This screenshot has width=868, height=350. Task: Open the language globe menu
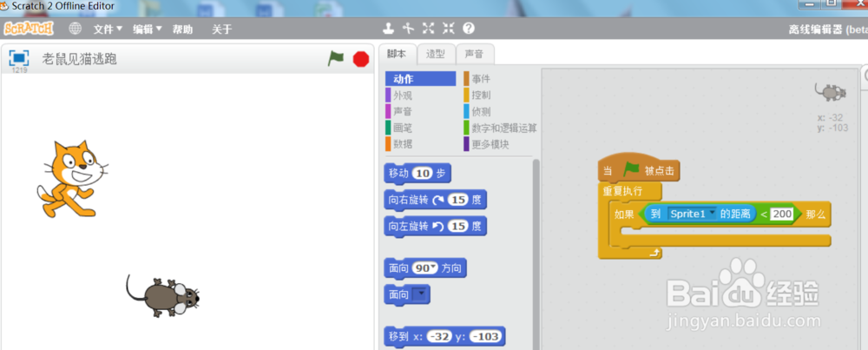pos(75,29)
